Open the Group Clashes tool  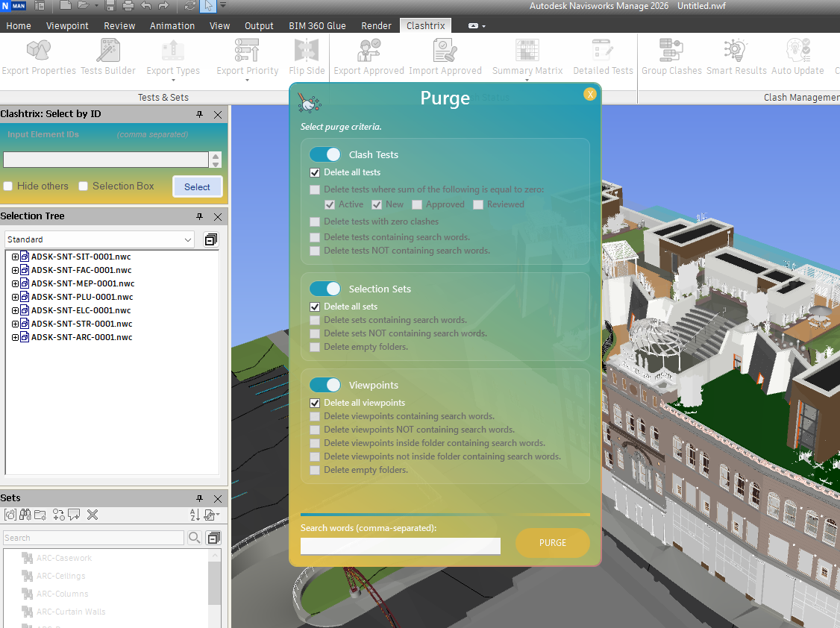point(671,51)
